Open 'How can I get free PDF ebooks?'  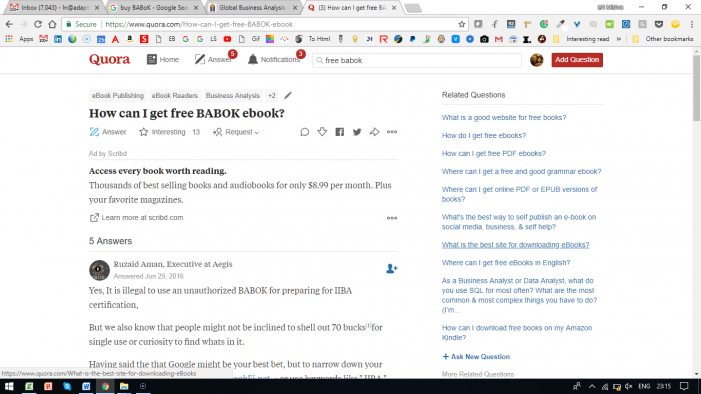(x=494, y=153)
